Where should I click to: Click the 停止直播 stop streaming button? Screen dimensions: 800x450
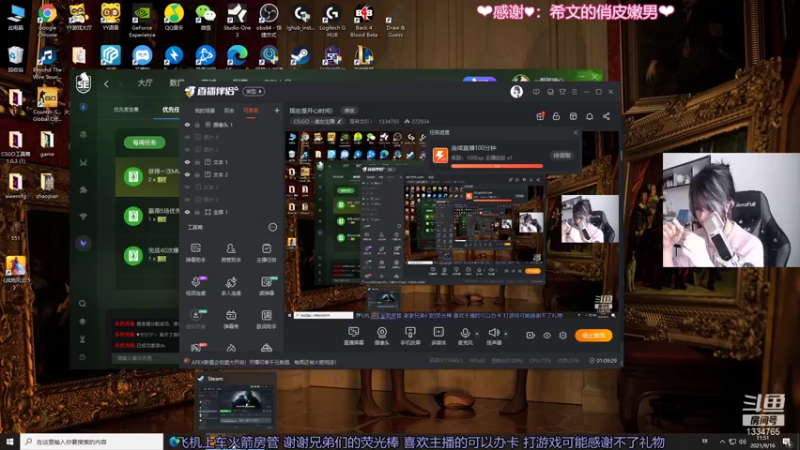coord(593,335)
